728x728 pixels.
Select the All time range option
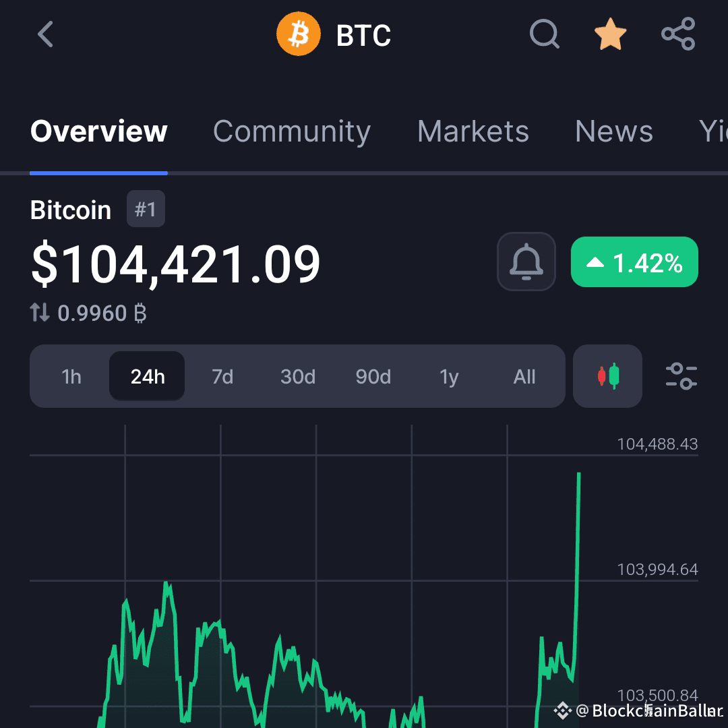[524, 377]
